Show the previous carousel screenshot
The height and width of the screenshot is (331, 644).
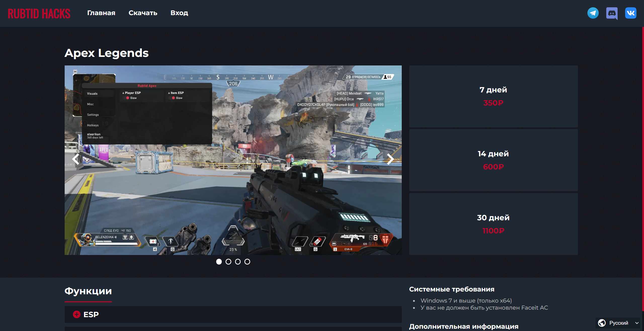76,159
